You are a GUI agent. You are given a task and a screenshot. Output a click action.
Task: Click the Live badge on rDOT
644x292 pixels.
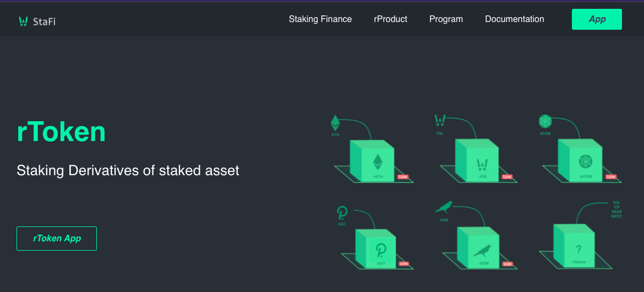point(403,263)
